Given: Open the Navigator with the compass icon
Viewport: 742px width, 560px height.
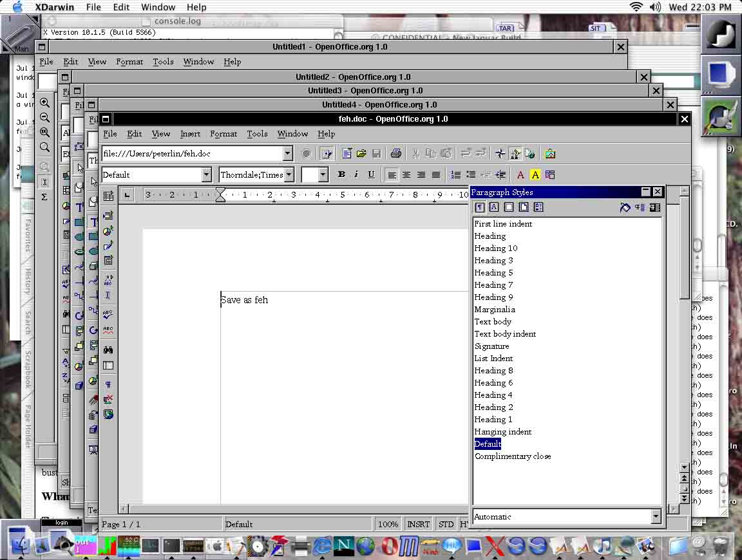Looking at the screenshot, I should pos(500,153).
